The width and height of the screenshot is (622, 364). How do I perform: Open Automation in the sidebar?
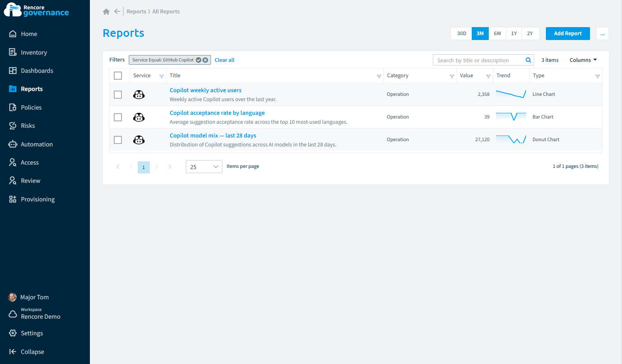pos(36,144)
